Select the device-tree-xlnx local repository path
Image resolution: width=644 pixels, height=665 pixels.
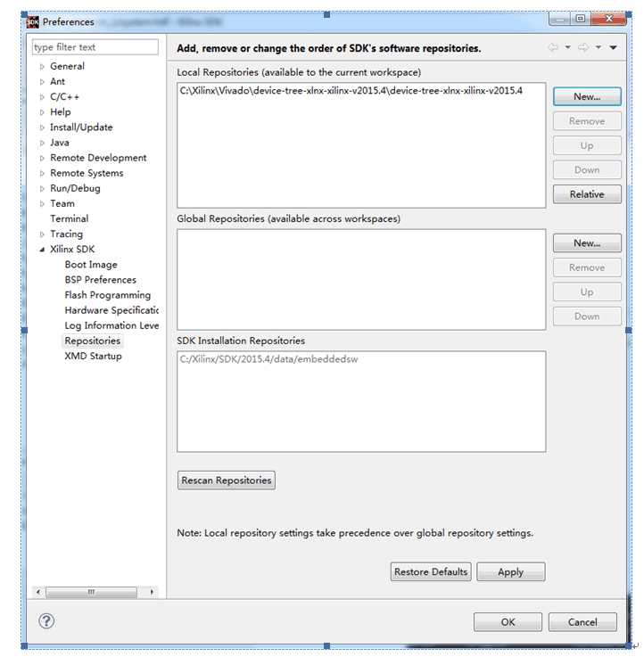pos(351,91)
